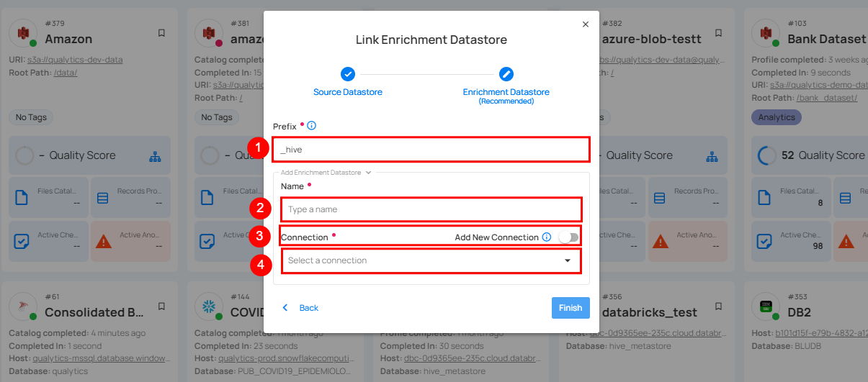
Task: Bookmark the Amazon datastore card
Action: tap(161, 33)
